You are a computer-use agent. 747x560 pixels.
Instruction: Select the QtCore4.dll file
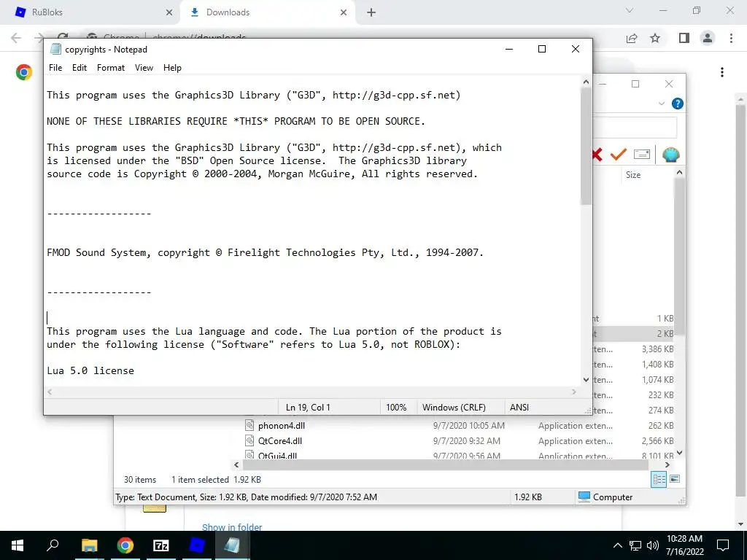(279, 441)
